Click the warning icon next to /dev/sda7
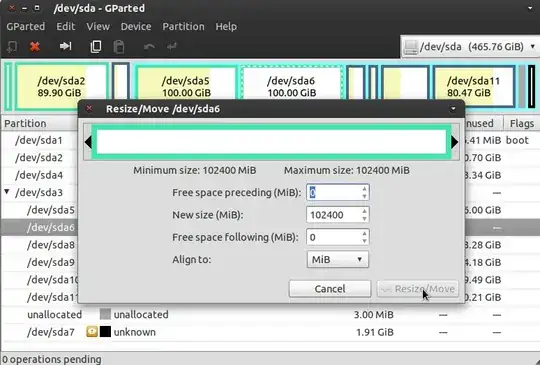This screenshot has height=365, width=540. coord(92,332)
